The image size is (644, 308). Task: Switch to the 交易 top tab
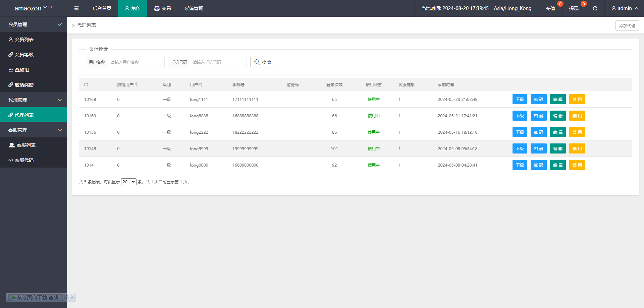click(x=162, y=8)
